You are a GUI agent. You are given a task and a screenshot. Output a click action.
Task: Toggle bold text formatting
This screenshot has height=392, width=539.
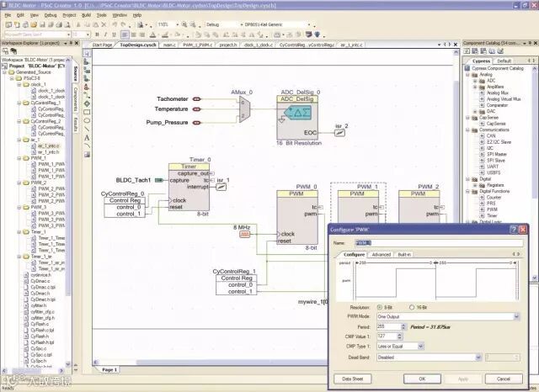coord(98,34)
